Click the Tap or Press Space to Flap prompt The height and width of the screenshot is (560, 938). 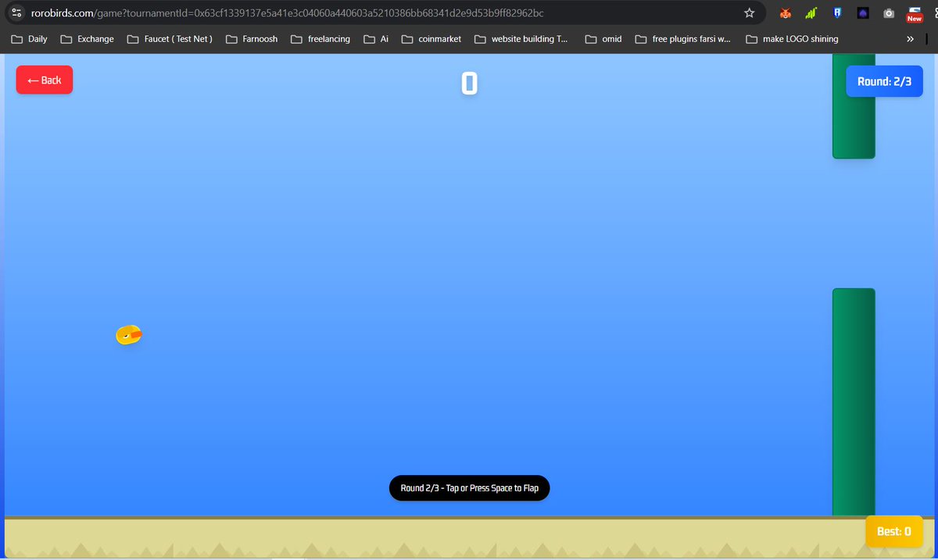[469, 488]
